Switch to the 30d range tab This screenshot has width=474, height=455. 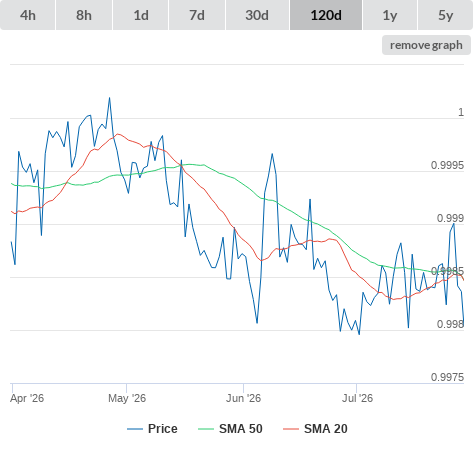click(x=257, y=15)
